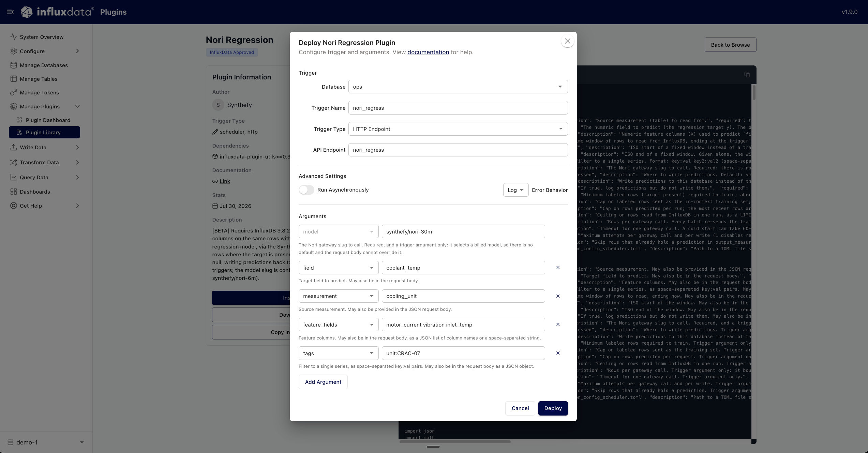Open the Database dropdown showing ops
This screenshot has width=868, height=453.
coord(458,87)
